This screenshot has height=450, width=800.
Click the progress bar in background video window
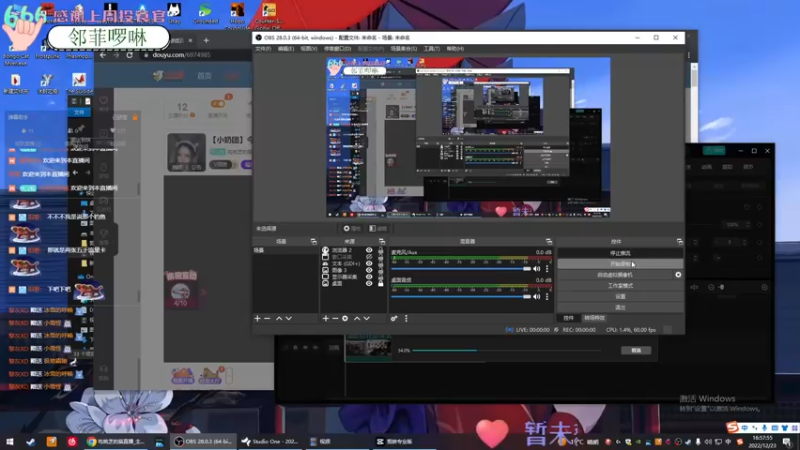tap(506, 351)
